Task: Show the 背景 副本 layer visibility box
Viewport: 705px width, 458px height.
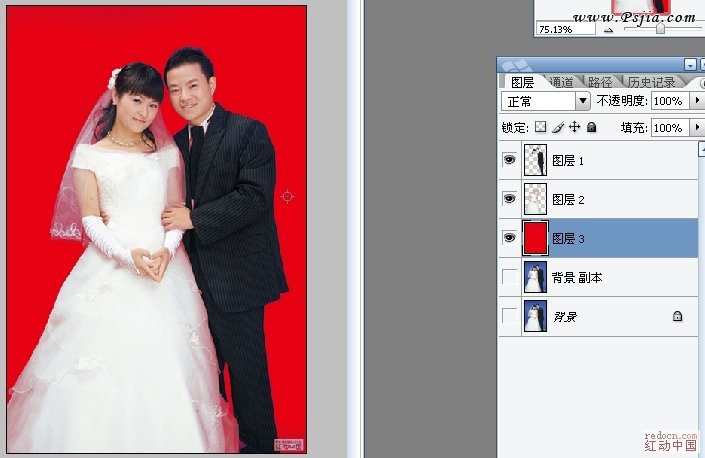Action: (x=509, y=277)
